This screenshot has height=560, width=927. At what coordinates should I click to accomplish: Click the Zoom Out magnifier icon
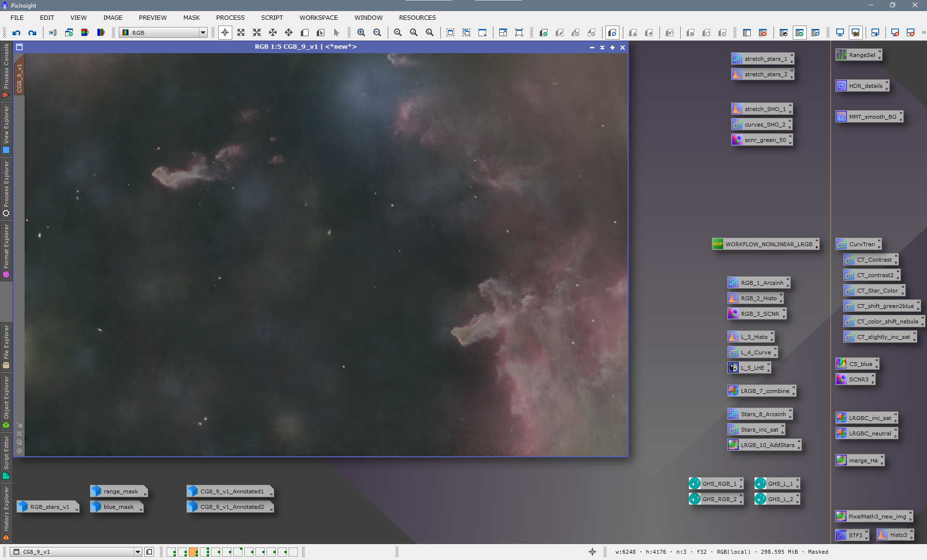click(x=377, y=33)
